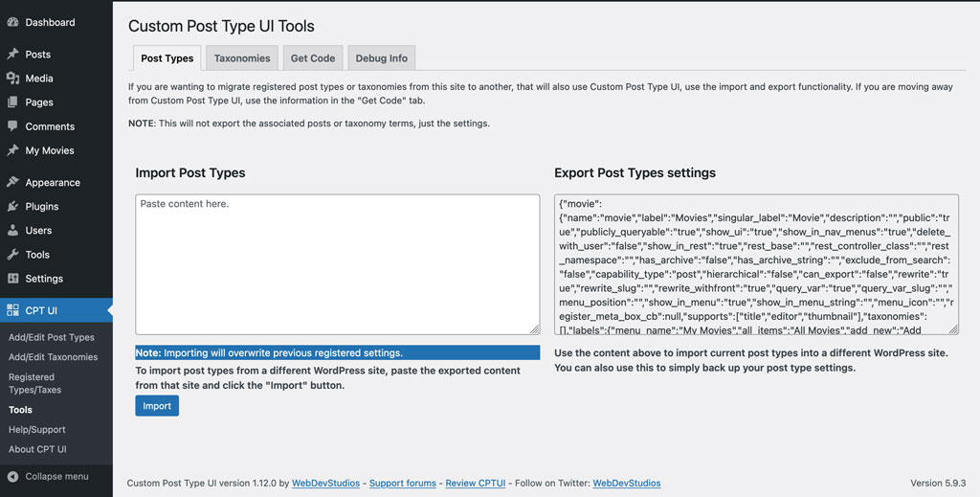Click the Settings sliders icon
Viewport: 980px width, 497px height.
click(x=12, y=279)
